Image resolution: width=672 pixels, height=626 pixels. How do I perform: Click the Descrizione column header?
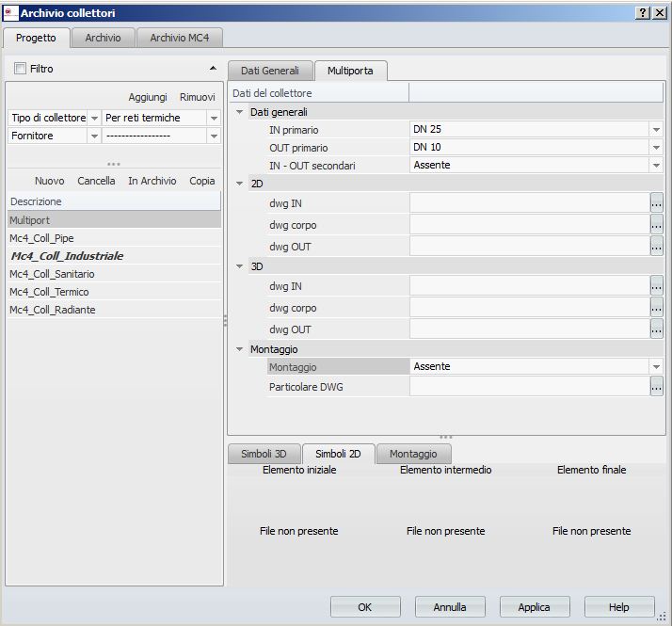[x=114, y=201]
